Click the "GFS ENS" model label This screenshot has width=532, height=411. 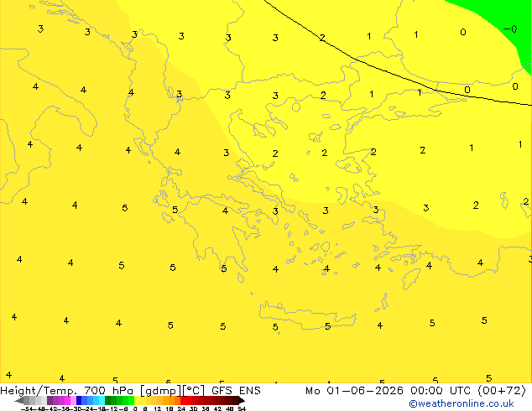click(x=236, y=391)
